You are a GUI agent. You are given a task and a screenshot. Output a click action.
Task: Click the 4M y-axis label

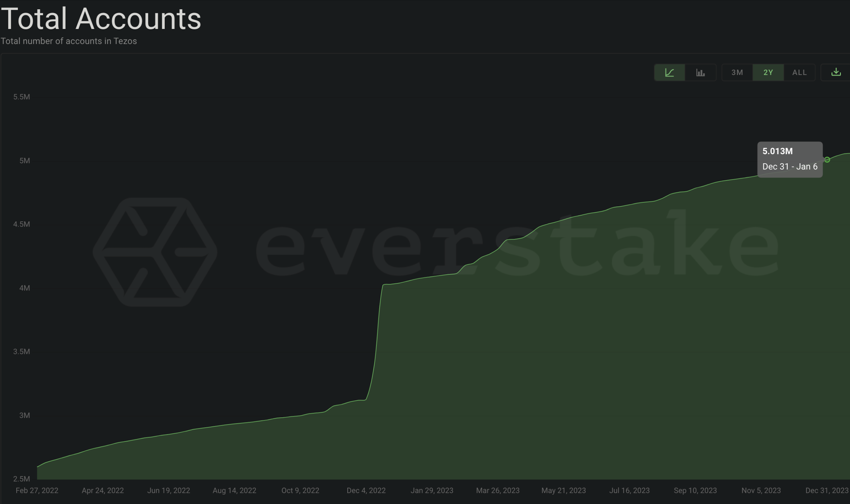click(x=24, y=288)
